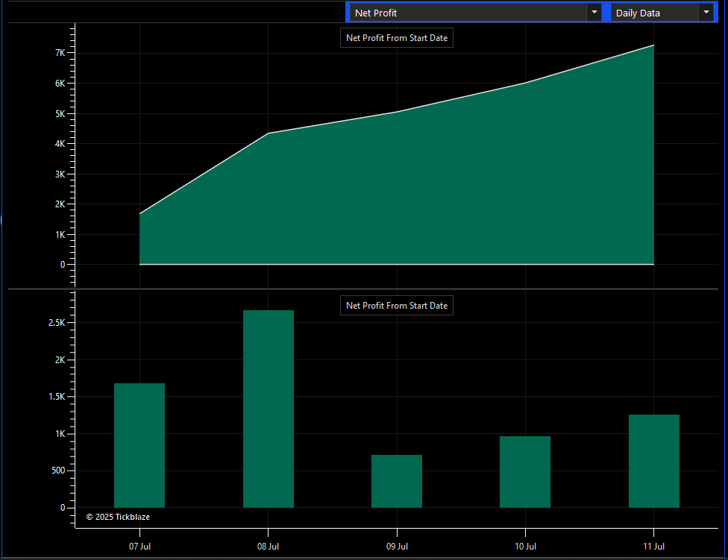Select the Daily Data combo box text
The width and height of the screenshot is (728, 560).
(x=638, y=13)
